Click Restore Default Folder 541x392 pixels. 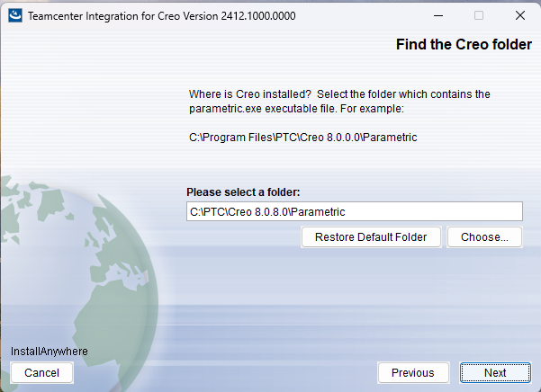click(x=371, y=237)
